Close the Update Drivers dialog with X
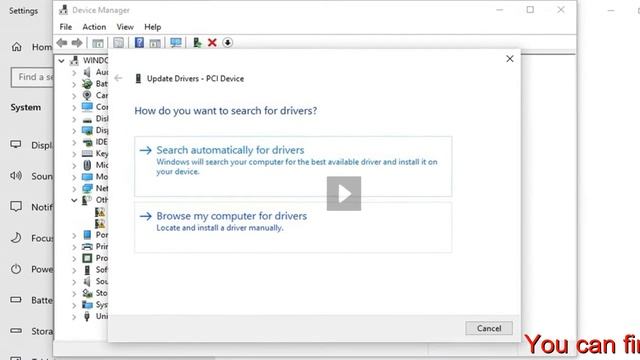Viewport: 640px width, 360px height. (510, 59)
